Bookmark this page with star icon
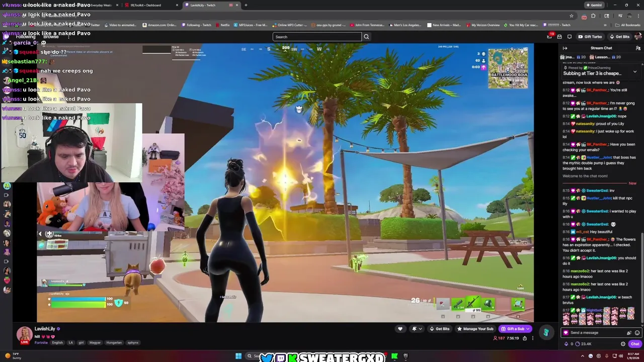The height and width of the screenshot is (362, 644). click(572, 16)
